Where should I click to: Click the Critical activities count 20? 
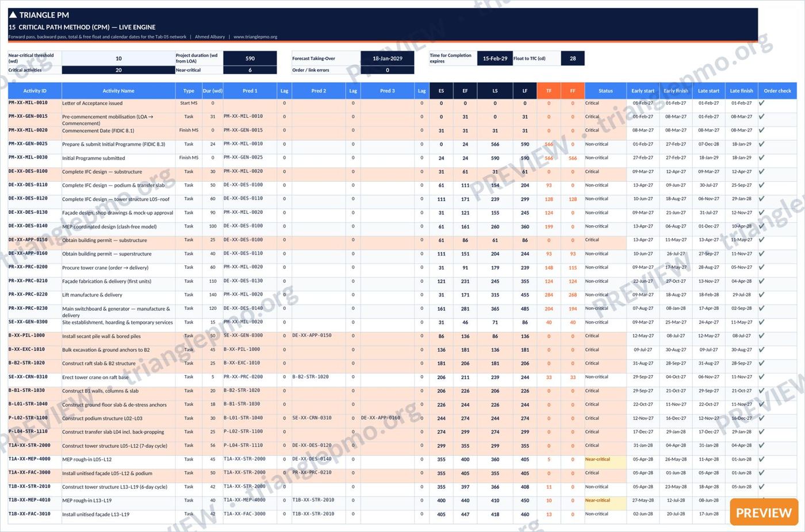118,70
